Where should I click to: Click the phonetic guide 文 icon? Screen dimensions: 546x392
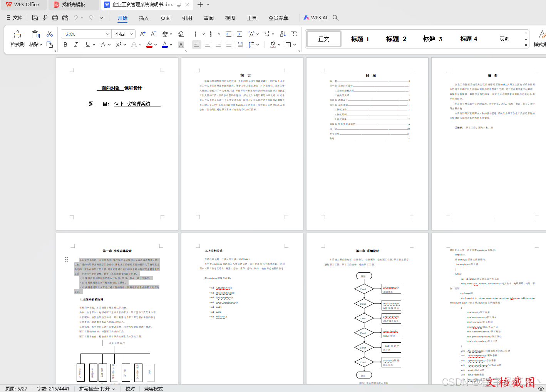165,34
